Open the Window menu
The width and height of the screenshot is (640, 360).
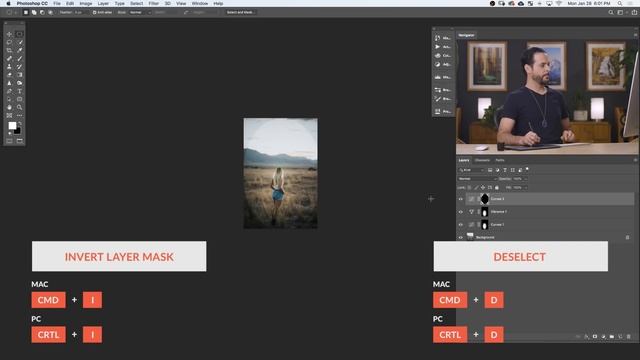[x=200, y=3]
